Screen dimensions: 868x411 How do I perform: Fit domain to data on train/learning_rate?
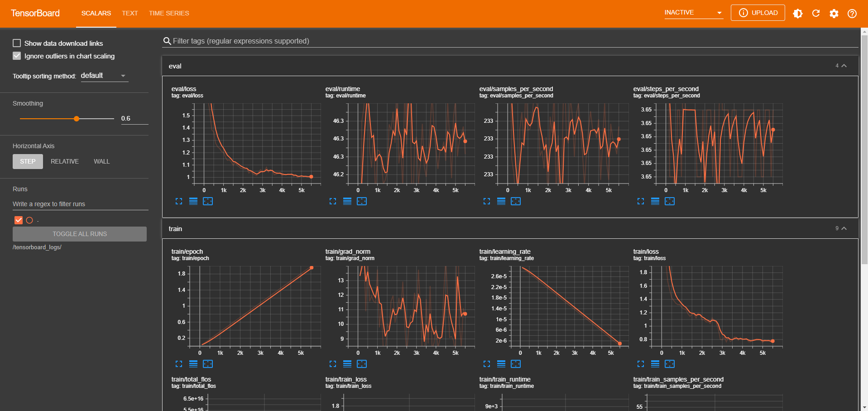516,364
